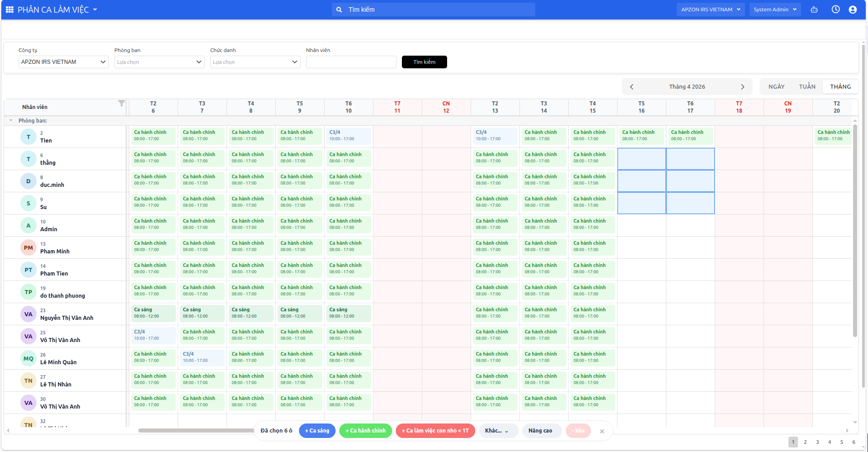Select duc.minh's empty T6 17 cell
The height and width of the screenshot is (452, 868).
[690, 181]
